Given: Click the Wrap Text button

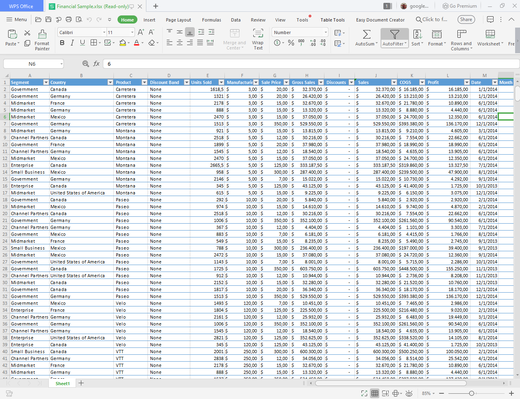Looking at the screenshot, I should [258, 39].
